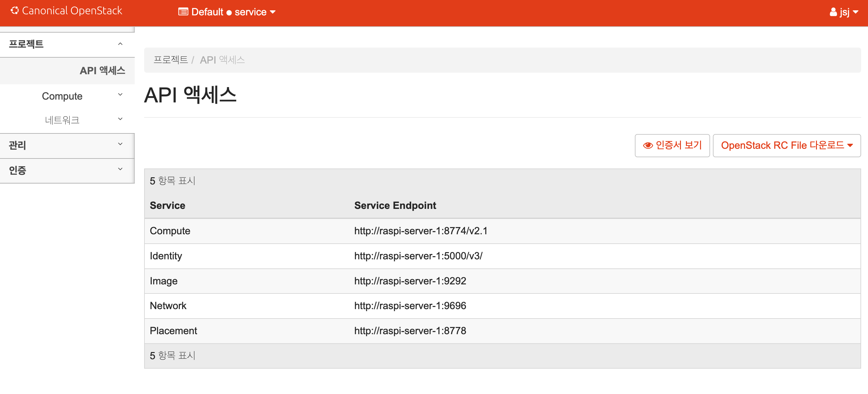This screenshot has height=394, width=868.
Task: Open the jsj user menu caret
Action: 855,12
